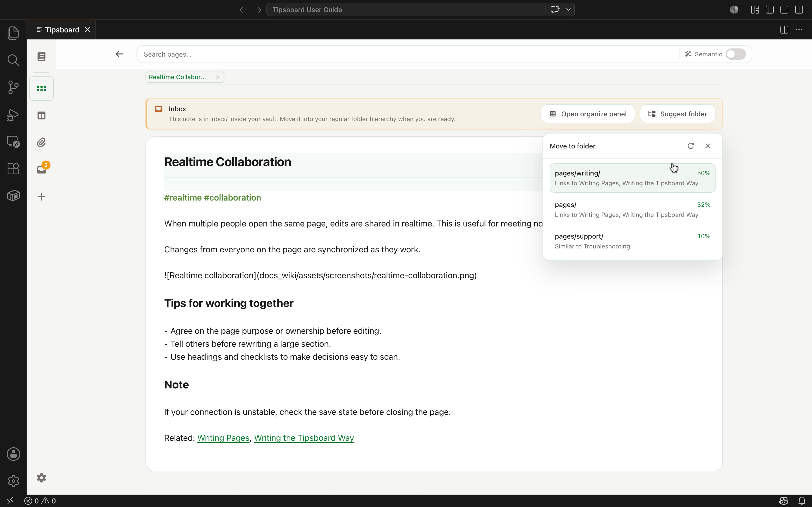Toggle the bottom panel layout button
Viewport: 812px width, 507px height.
pyautogui.click(x=784, y=10)
